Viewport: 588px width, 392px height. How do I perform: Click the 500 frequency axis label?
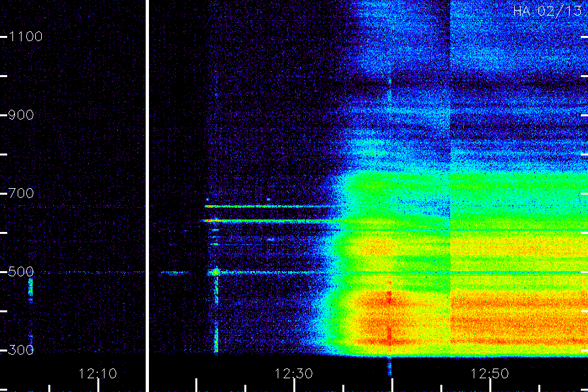pos(21,272)
